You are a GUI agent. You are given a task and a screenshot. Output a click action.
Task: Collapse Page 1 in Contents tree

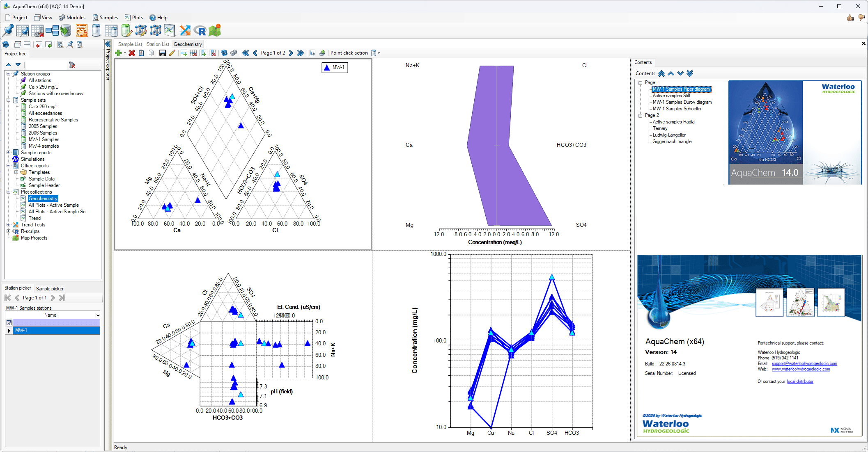[640, 82]
